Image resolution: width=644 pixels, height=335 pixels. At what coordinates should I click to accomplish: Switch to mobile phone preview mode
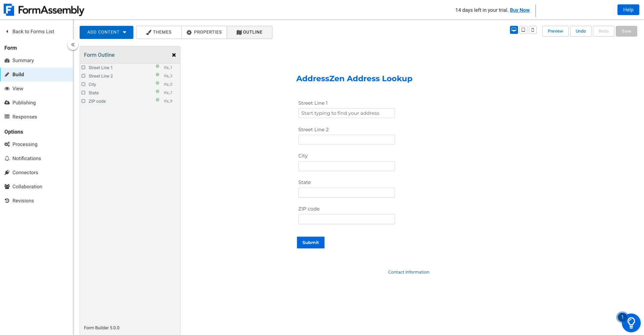532,30
